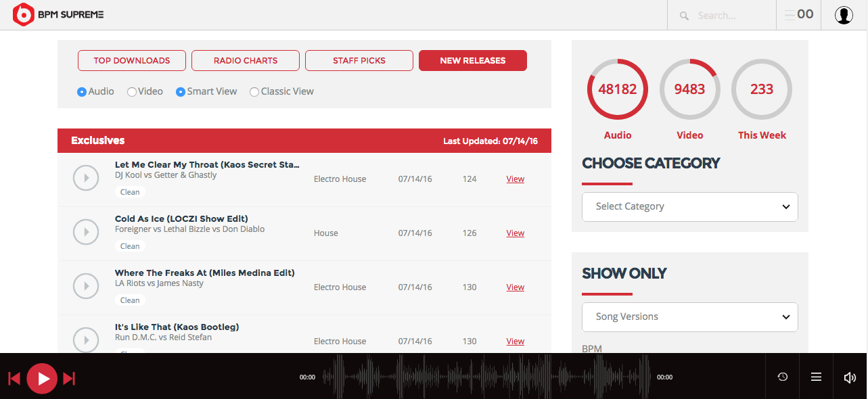This screenshot has height=399, width=868.
Task: Click Clean tag under Where The Freaks At
Action: pyautogui.click(x=130, y=300)
